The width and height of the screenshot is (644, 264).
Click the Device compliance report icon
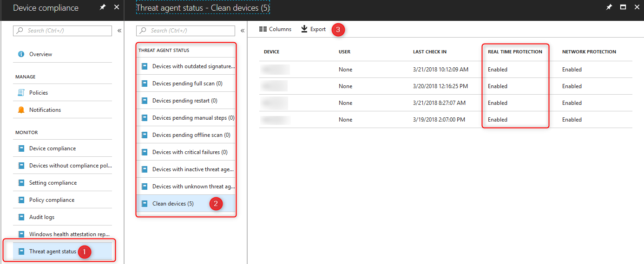click(x=21, y=148)
